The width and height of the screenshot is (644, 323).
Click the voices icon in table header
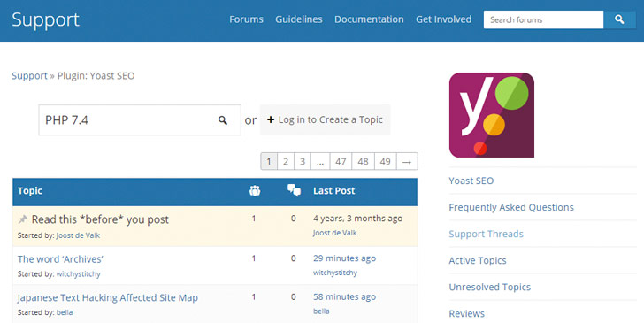click(x=255, y=190)
